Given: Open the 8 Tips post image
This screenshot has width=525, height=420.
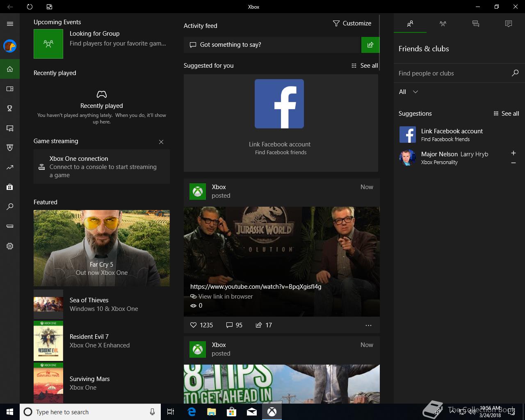Looking at the screenshot, I should (282, 384).
